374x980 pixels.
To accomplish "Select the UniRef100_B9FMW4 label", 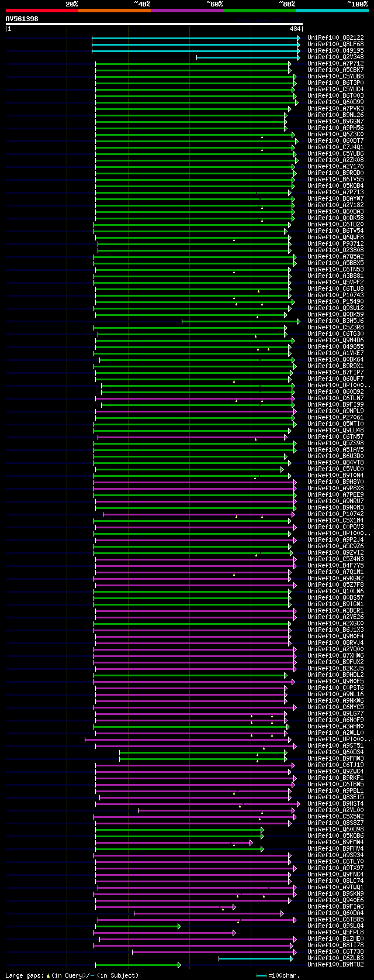I will (335, 842).
